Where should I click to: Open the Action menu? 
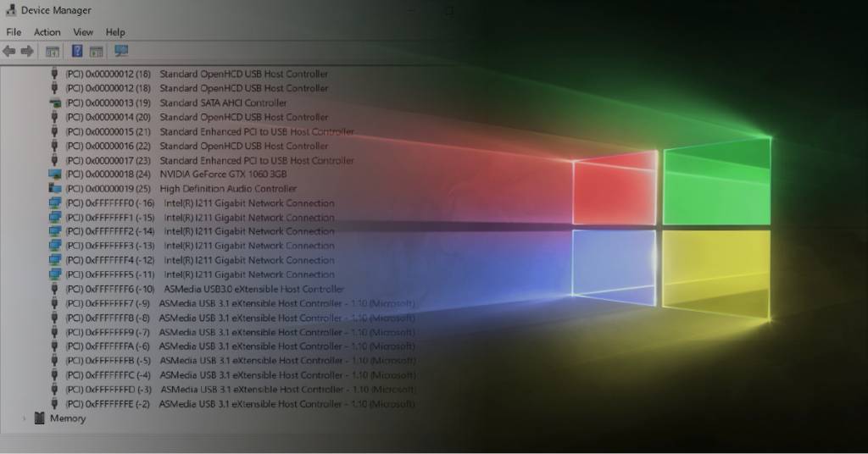pyautogui.click(x=47, y=32)
